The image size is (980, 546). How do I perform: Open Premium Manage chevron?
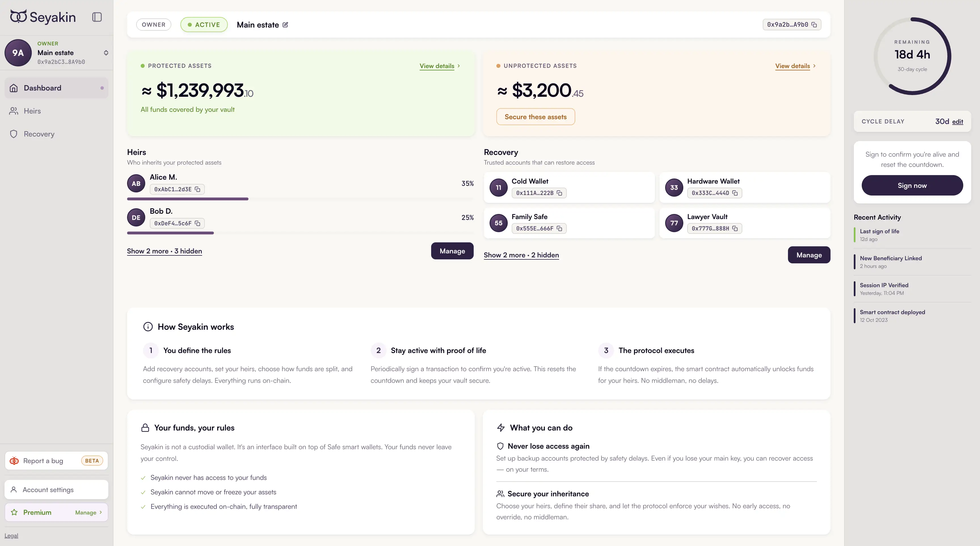pyautogui.click(x=100, y=513)
